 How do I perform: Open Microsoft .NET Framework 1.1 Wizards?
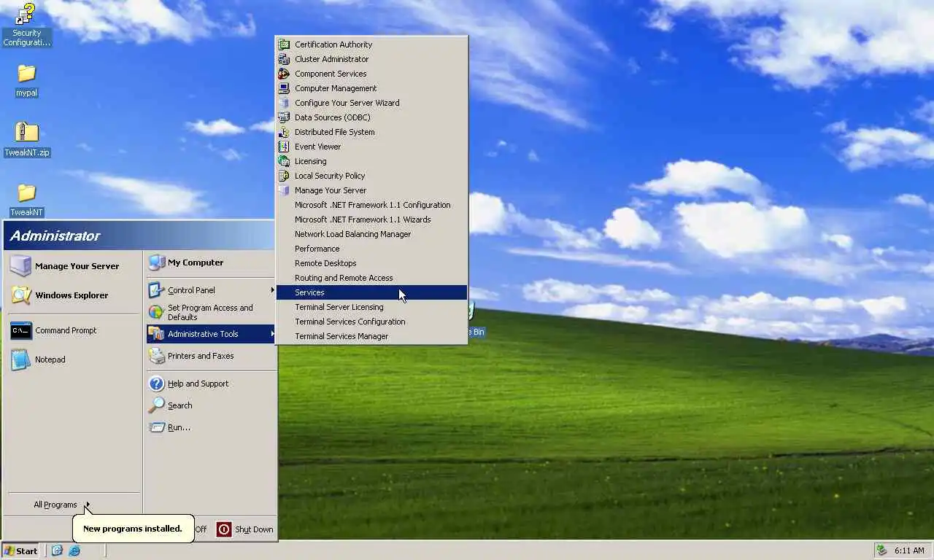click(x=371, y=219)
